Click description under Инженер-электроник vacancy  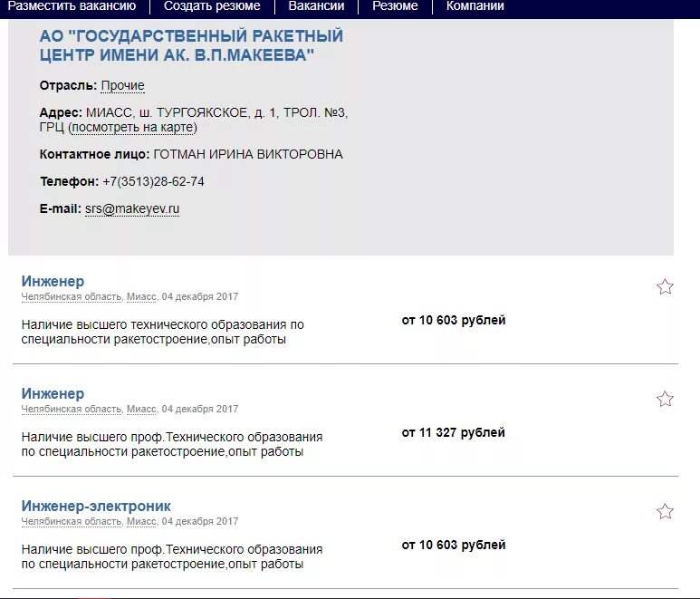point(172,557)
